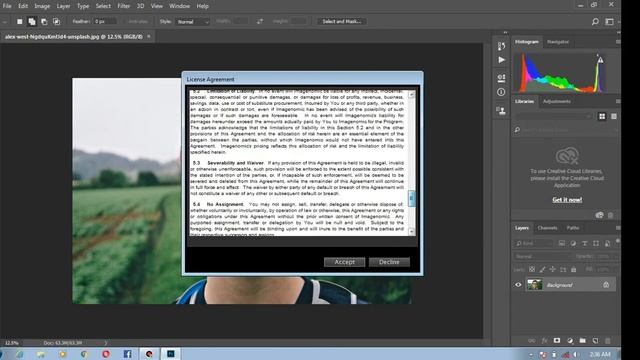Toggle adjustment layer filter icon

573,243
